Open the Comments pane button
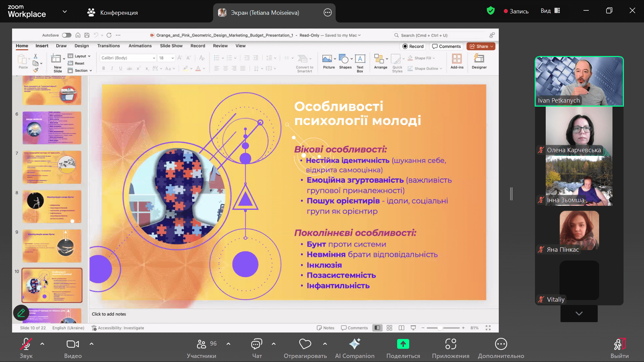This screenshot has width=644, height=362. click(x=447, y=46)
